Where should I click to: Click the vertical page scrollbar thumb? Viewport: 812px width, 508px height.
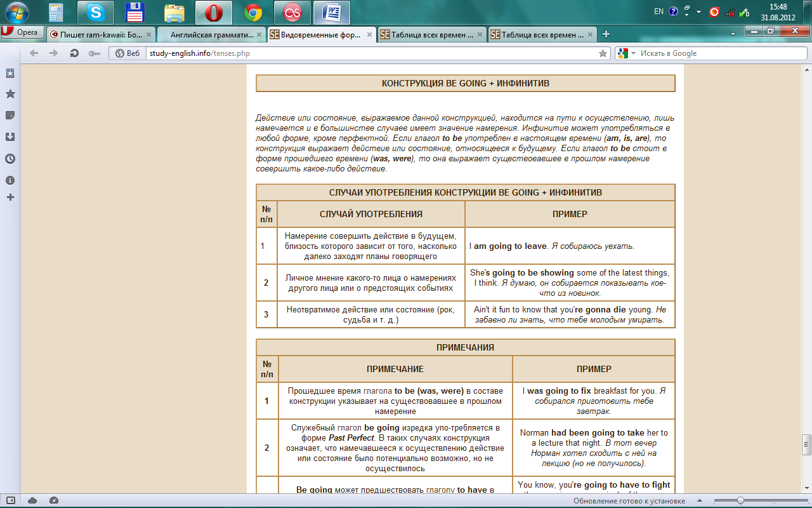point(806,444)
